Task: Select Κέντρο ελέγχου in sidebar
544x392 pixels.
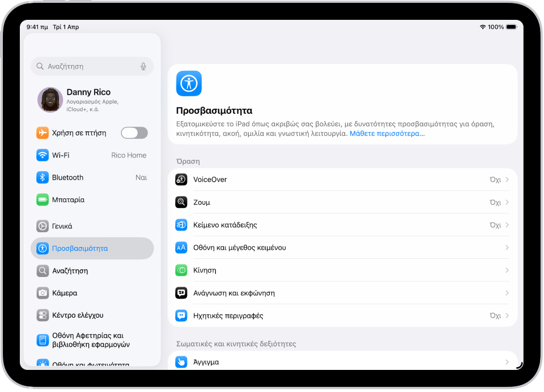Action: point(92,315)
